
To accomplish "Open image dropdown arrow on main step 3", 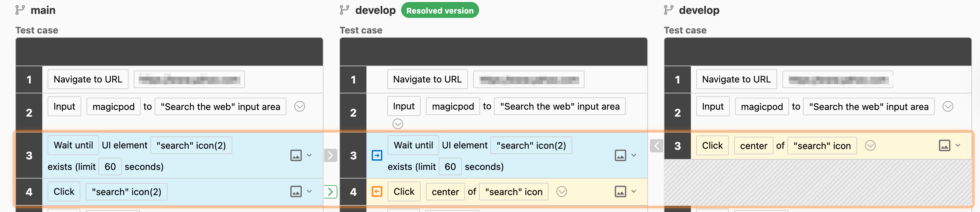I will point(309,156).
